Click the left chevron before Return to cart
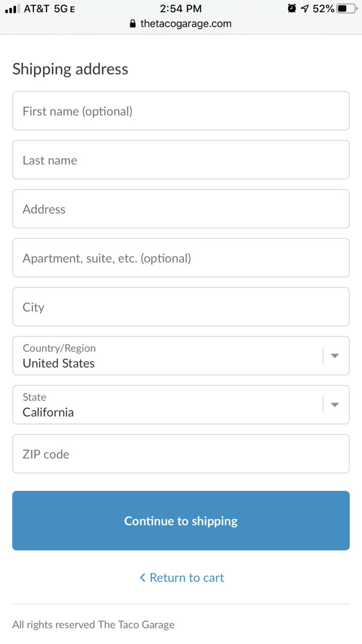This screenshot has width=362, height=644. (x=143, y=577)
